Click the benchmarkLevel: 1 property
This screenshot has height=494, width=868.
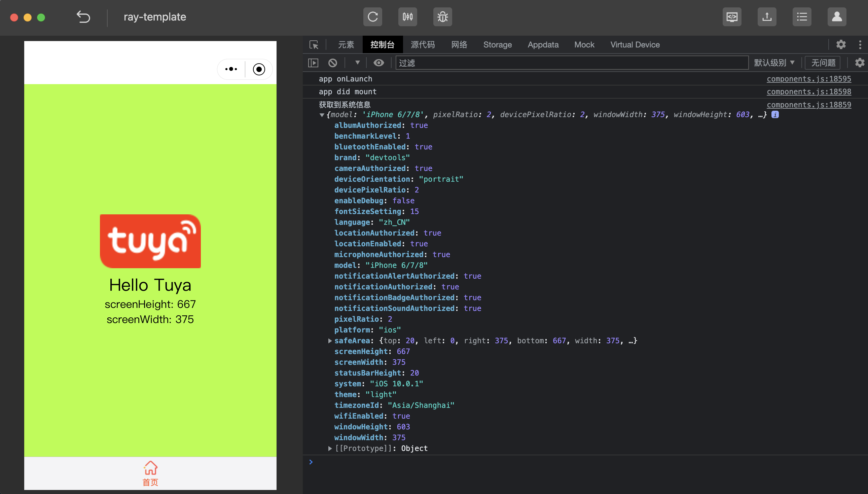[x=372, y=136]
